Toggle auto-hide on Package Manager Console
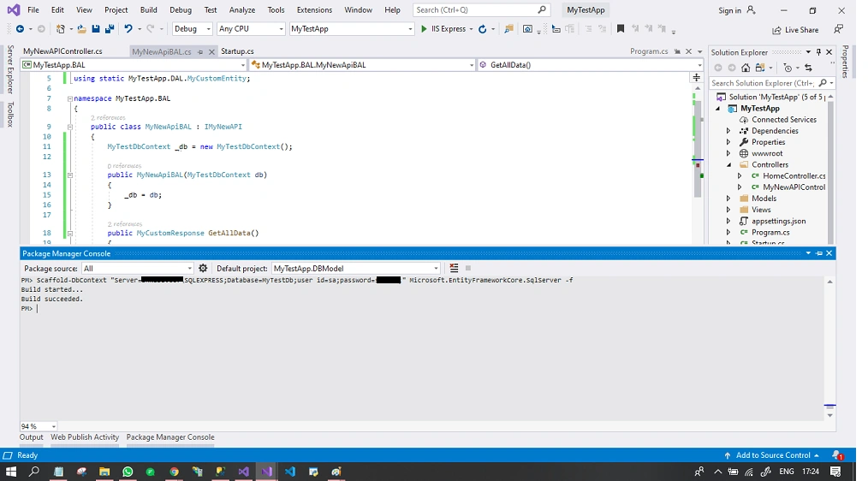The image size is (868, 481). [819, 253]
